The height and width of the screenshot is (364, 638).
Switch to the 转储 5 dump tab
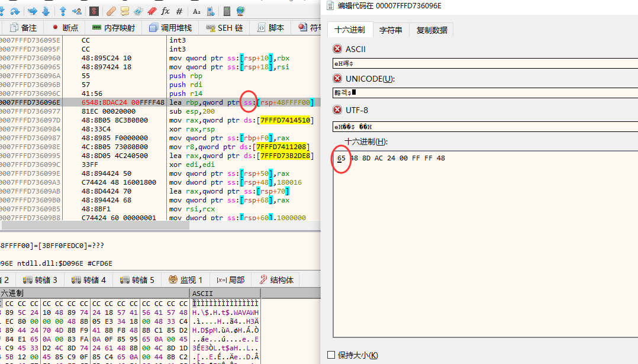(137, 280)
